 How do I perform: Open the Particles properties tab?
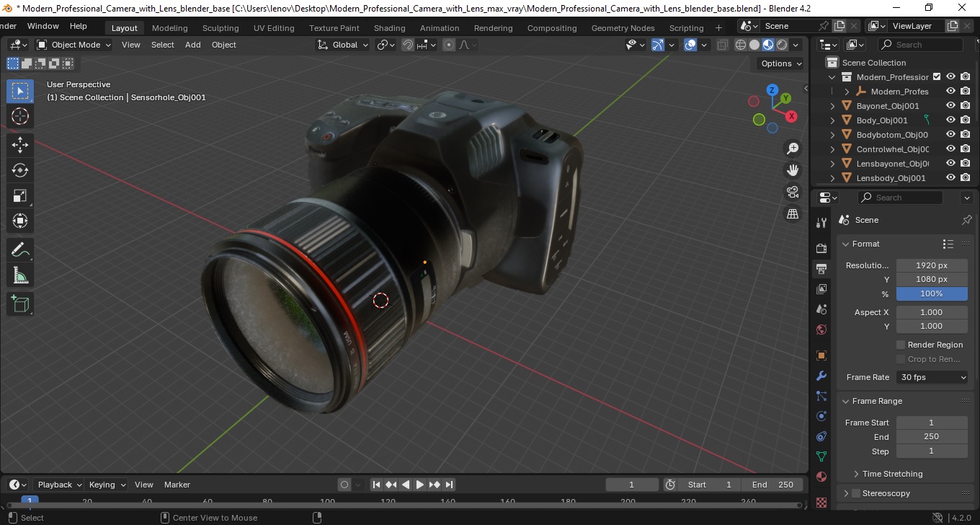[x=821, y=396]
